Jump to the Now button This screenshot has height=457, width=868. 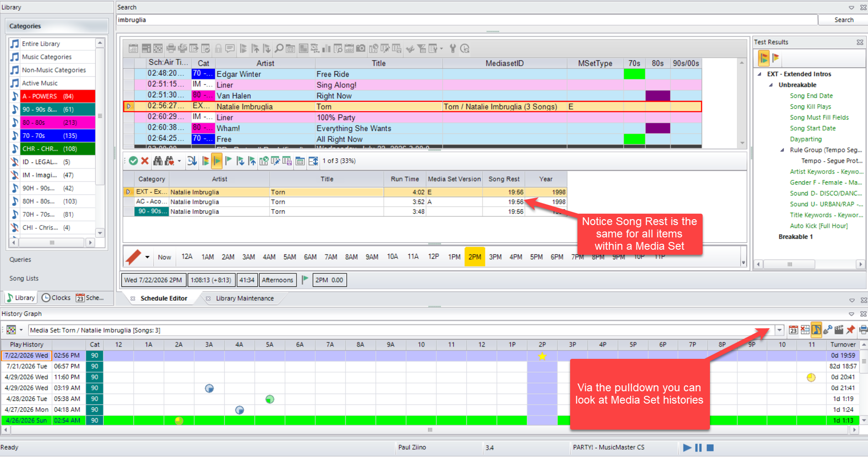click(x=164, y=257)
